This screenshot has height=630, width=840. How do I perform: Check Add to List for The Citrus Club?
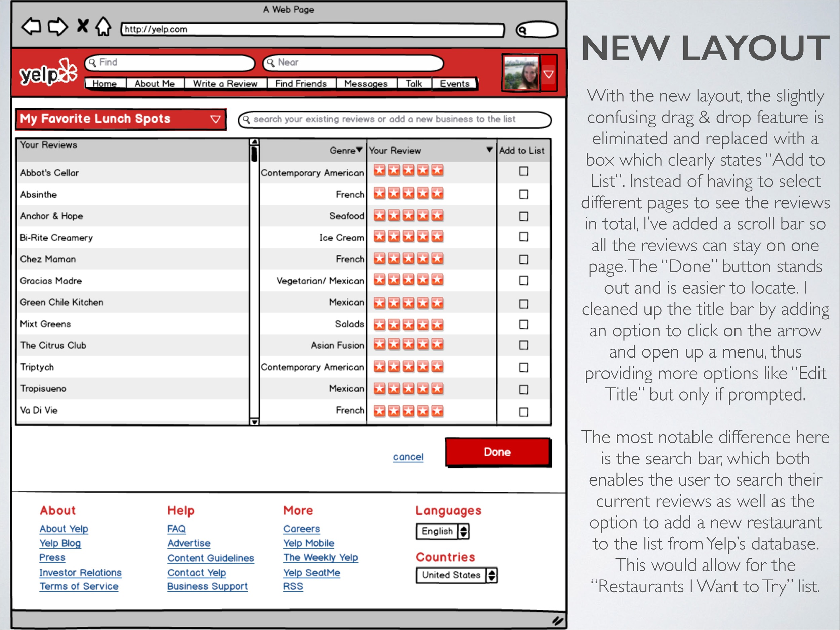523,345
